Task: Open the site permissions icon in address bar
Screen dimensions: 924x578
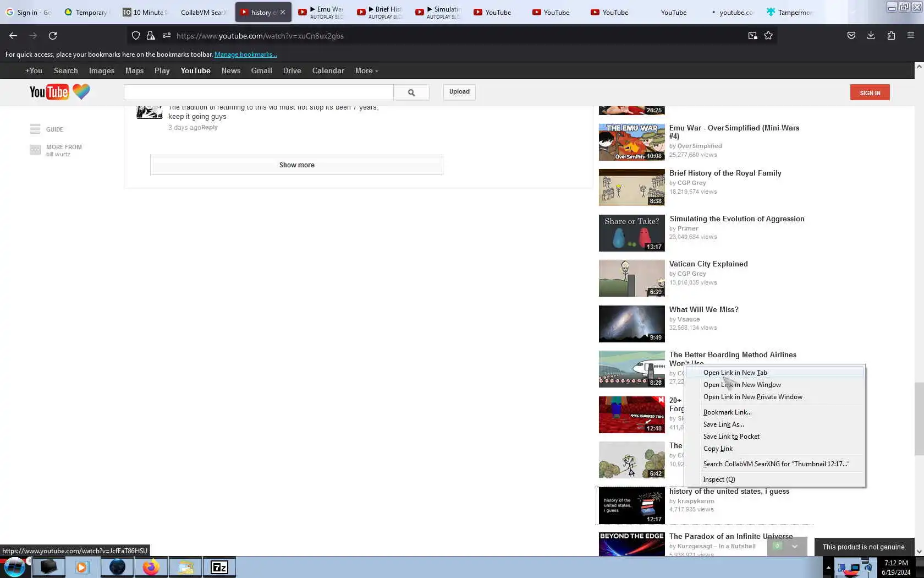Action: click(166, 36)
